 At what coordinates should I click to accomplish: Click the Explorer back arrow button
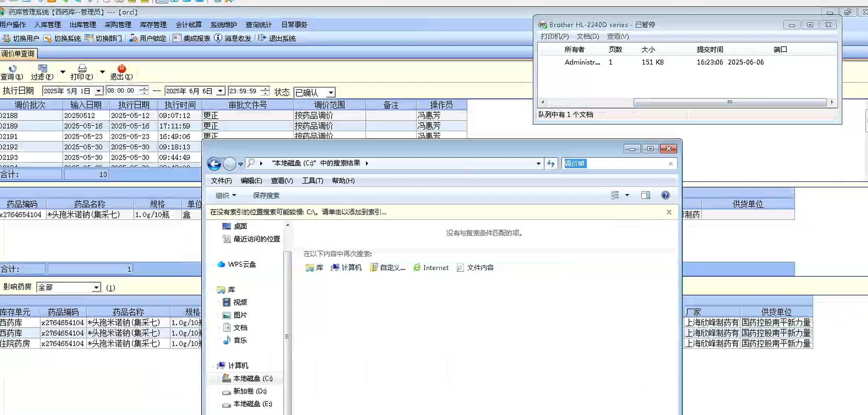pyautogui.click(x=214, y=164)
